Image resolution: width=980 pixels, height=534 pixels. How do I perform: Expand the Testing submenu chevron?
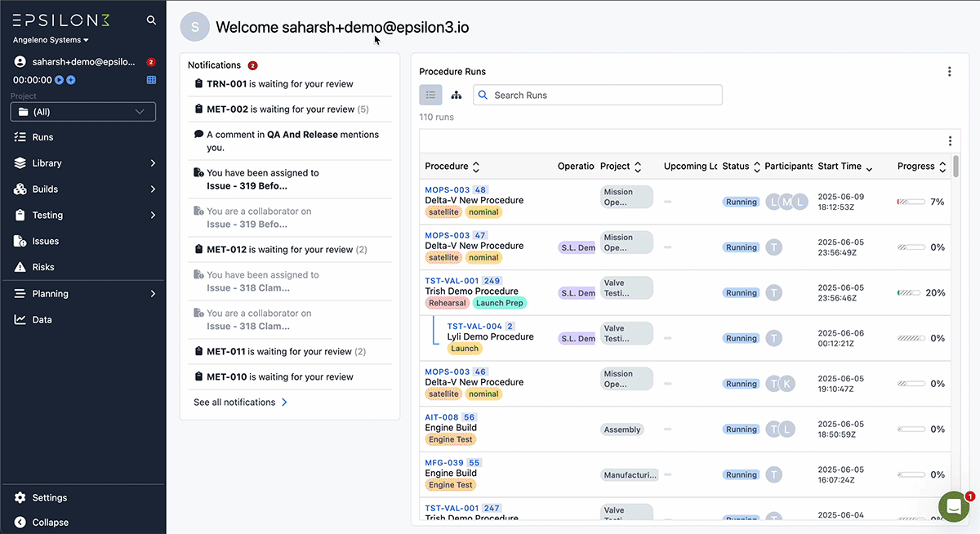(153, 216)
